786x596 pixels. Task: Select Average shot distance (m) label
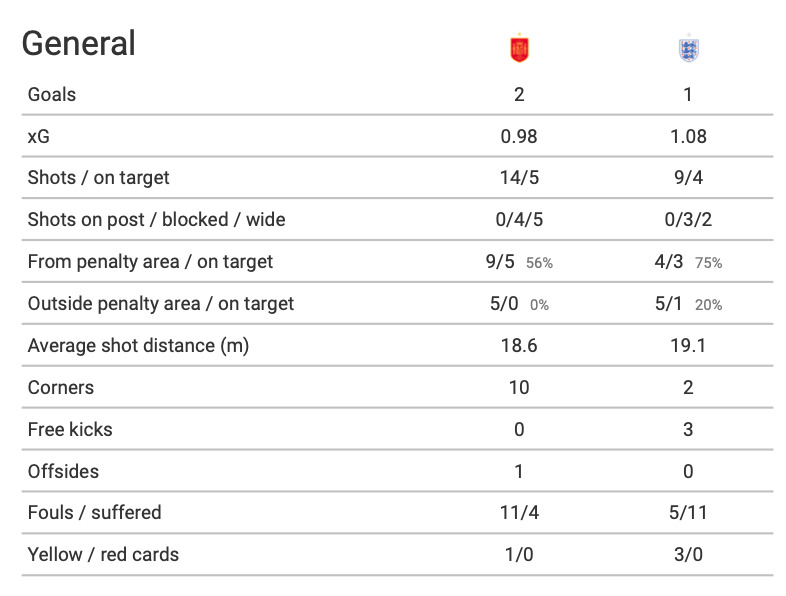[x=138, y=346]
